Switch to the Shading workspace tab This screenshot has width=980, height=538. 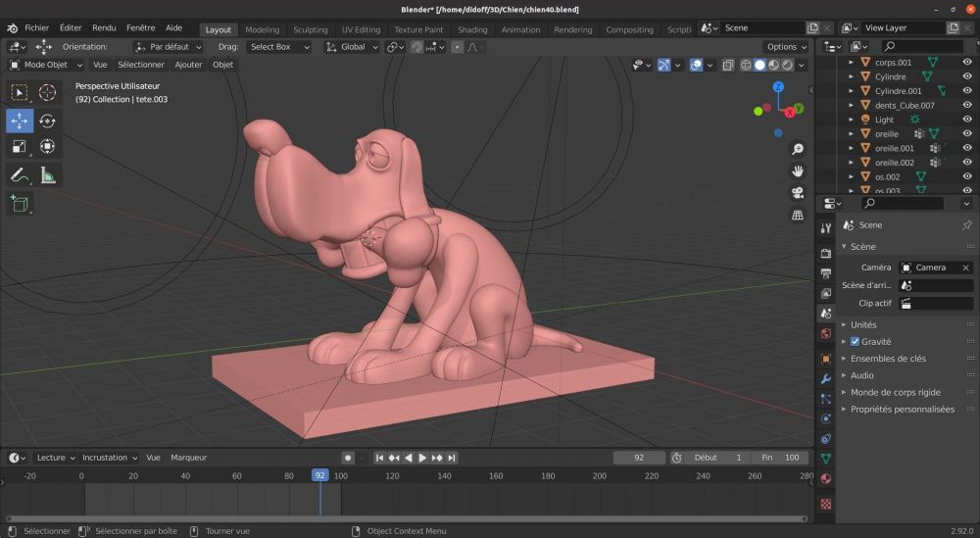click(x=472, y=30)
